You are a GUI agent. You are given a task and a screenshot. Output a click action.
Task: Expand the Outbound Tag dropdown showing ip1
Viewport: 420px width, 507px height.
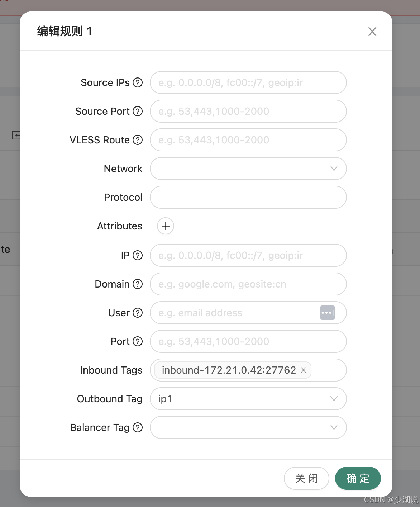pos(248,399)
